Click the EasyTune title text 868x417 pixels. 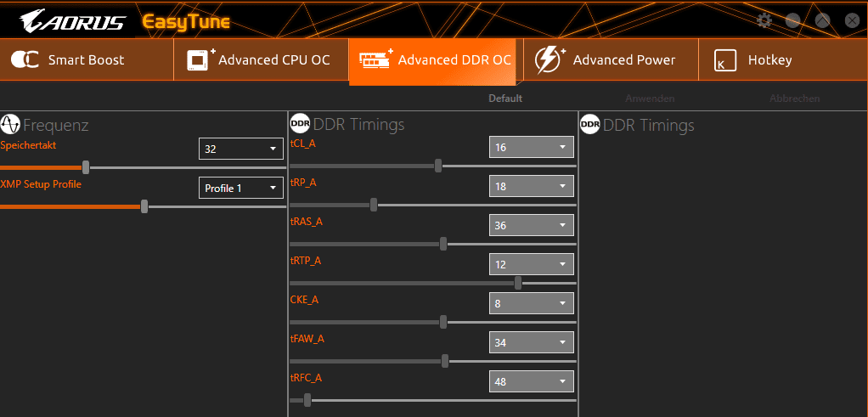coord(186,22)
